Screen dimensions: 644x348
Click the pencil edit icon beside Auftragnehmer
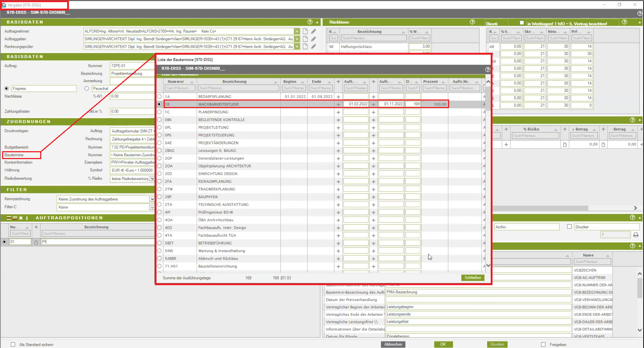313,31
